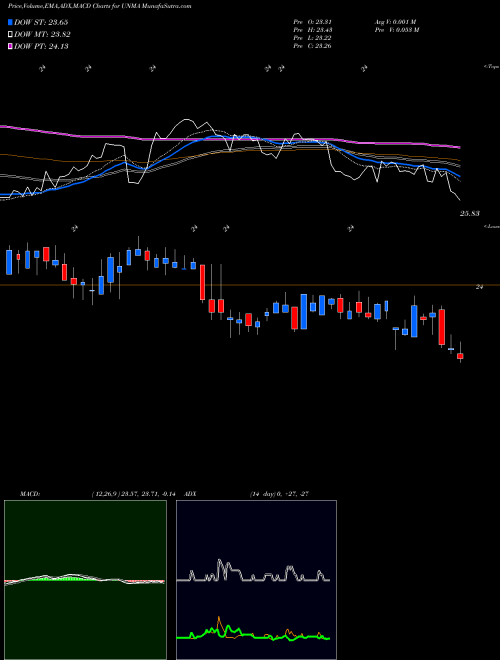500x660 pixels.
Task: Click the long red candle crossing the 24 line
Action: [202, 282]
